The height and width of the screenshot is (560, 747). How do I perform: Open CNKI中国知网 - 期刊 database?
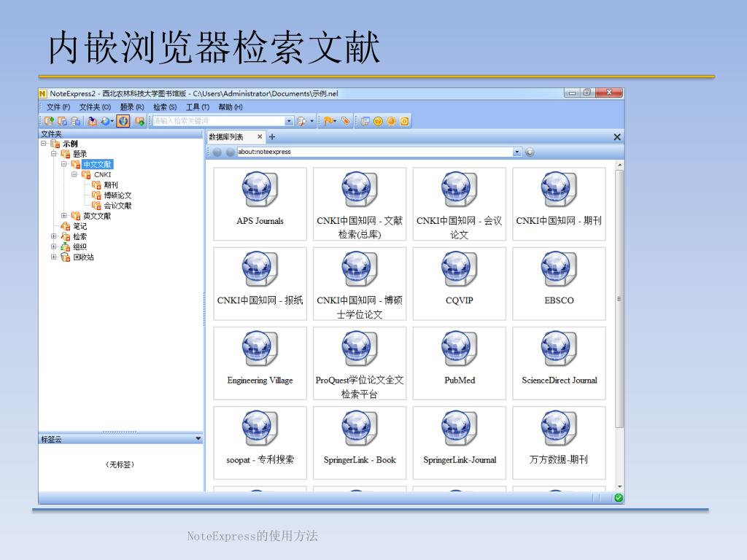point(559,204)
